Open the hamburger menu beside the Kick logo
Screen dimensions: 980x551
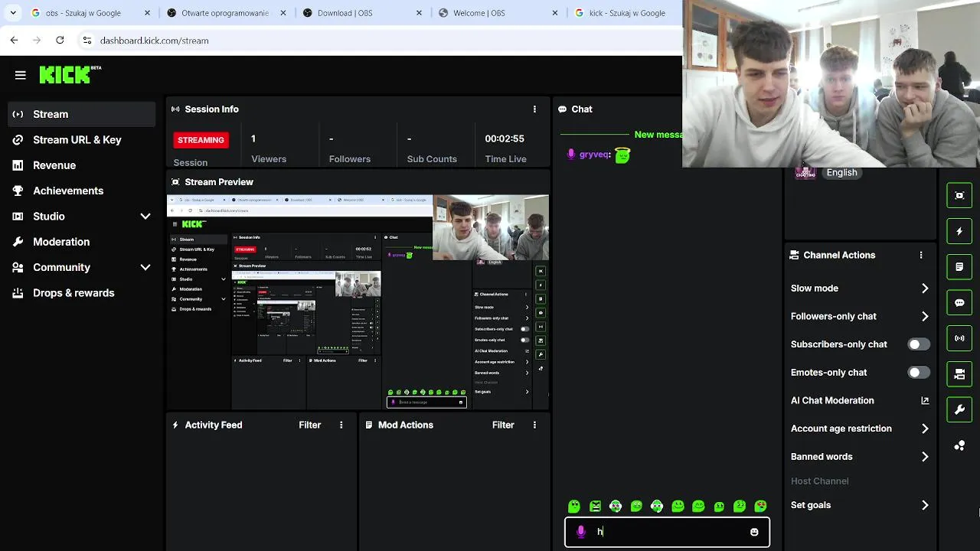[x=21, y=75]
